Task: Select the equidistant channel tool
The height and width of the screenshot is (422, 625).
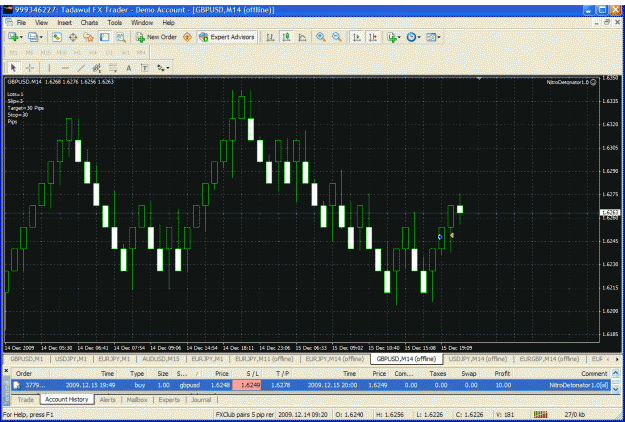Action: [96, 68]
